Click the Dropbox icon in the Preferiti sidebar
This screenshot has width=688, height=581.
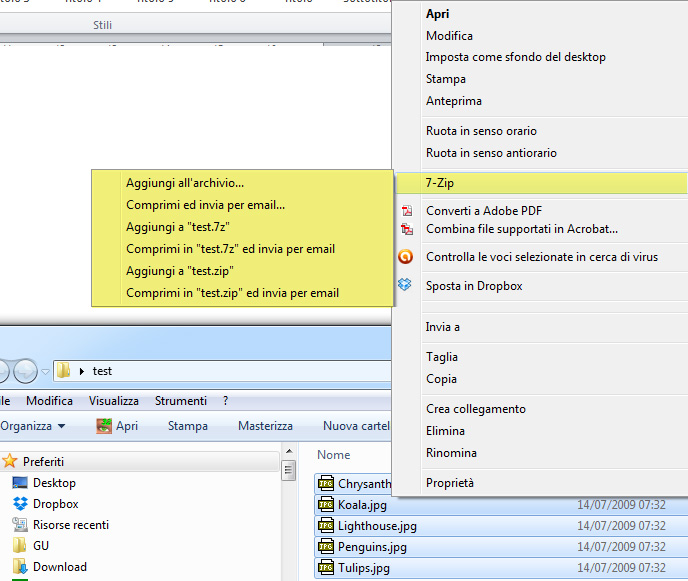20,504
